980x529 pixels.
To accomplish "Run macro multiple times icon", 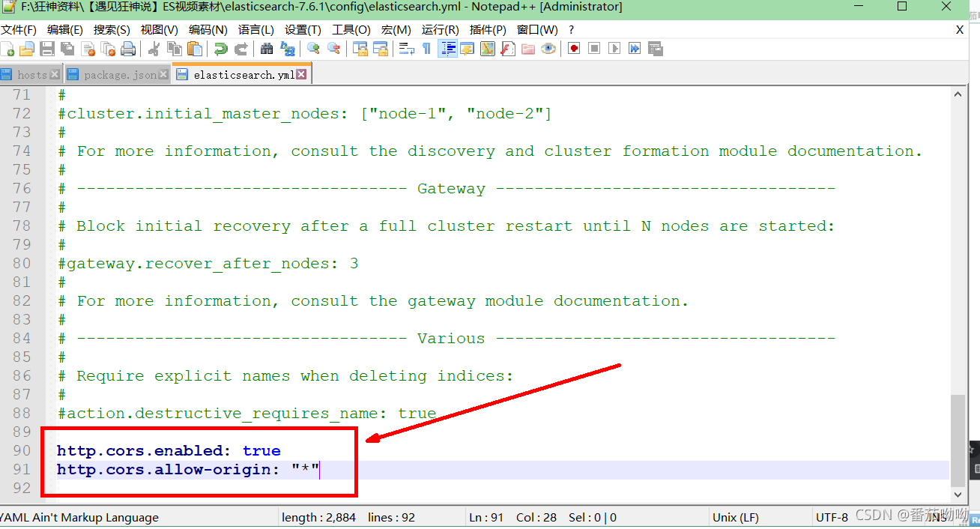I will (x=635, y=49).
